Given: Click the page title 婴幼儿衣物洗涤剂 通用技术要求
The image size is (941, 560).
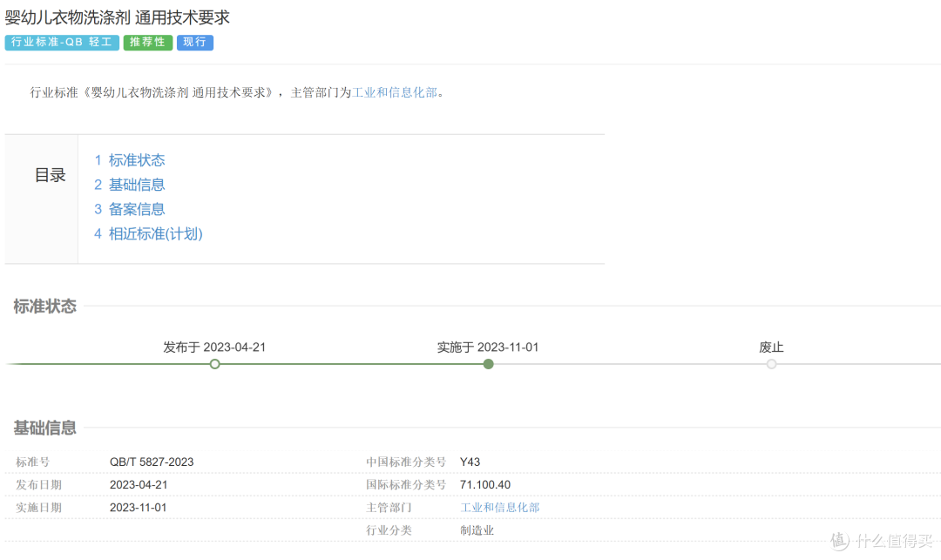Looking at the screenshot, I should (118, 17).
